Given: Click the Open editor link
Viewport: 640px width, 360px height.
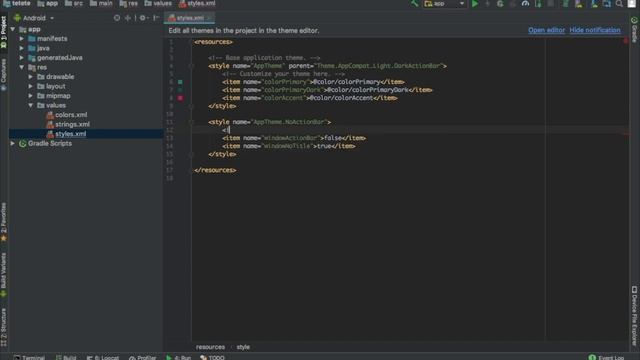Looking at the screenshot, I should coord(547,30).
